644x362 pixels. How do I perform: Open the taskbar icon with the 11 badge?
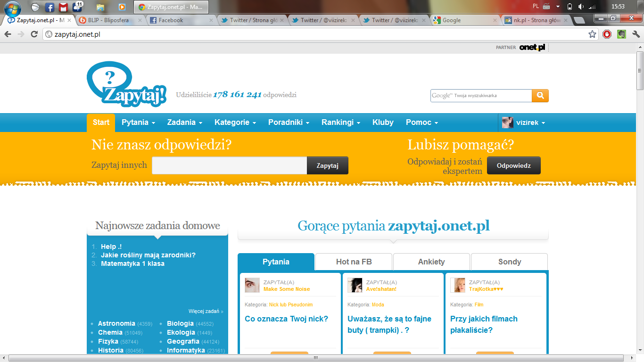point(77,7)
